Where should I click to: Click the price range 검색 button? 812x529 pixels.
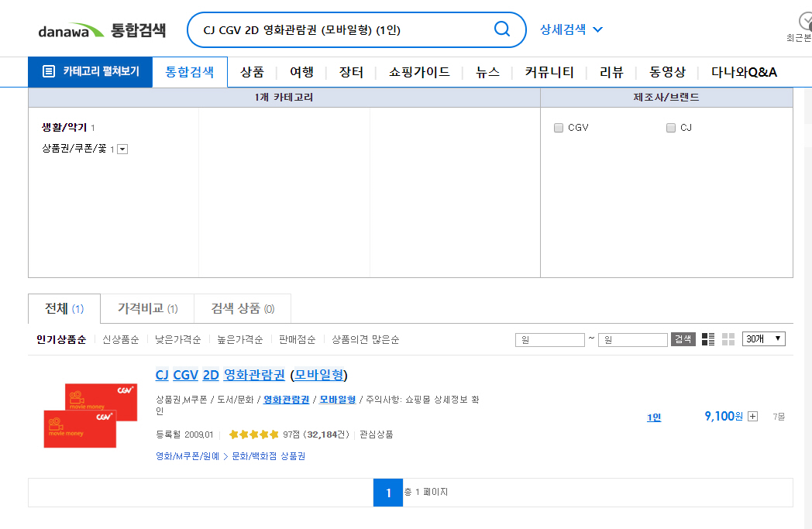click(683, 339)
